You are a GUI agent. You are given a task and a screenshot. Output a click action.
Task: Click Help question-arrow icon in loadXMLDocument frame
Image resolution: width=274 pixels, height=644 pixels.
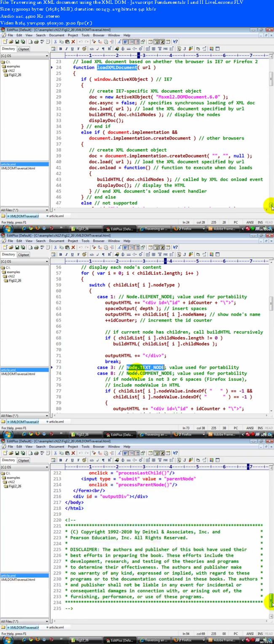[175, 42]
